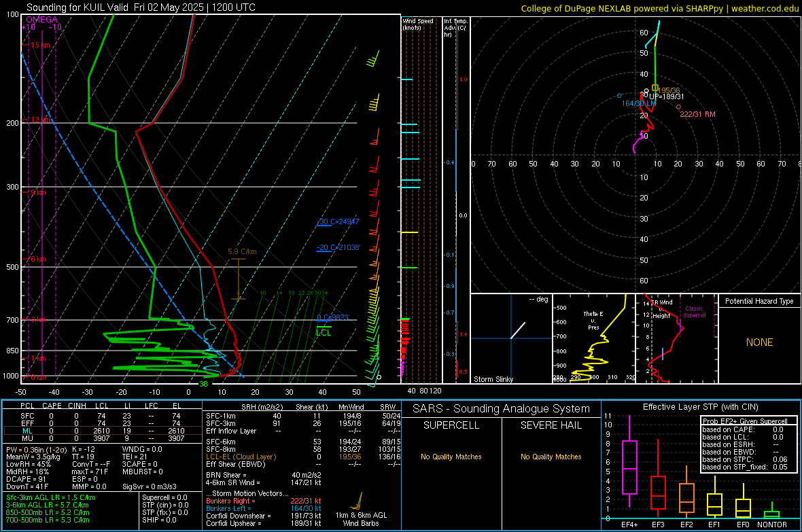Screen dimensions: 802x532
Task: Click the Wind Speed (knots) panel header
Action: click(418, 24)
